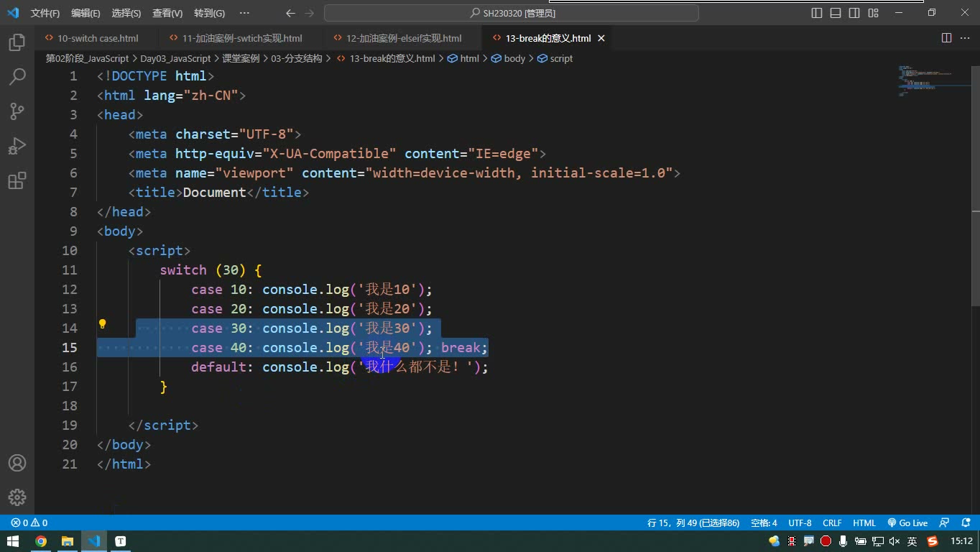This screenshot has height=552, width=980.
Task: Open the Source Control view
Action: click(17, 111)
